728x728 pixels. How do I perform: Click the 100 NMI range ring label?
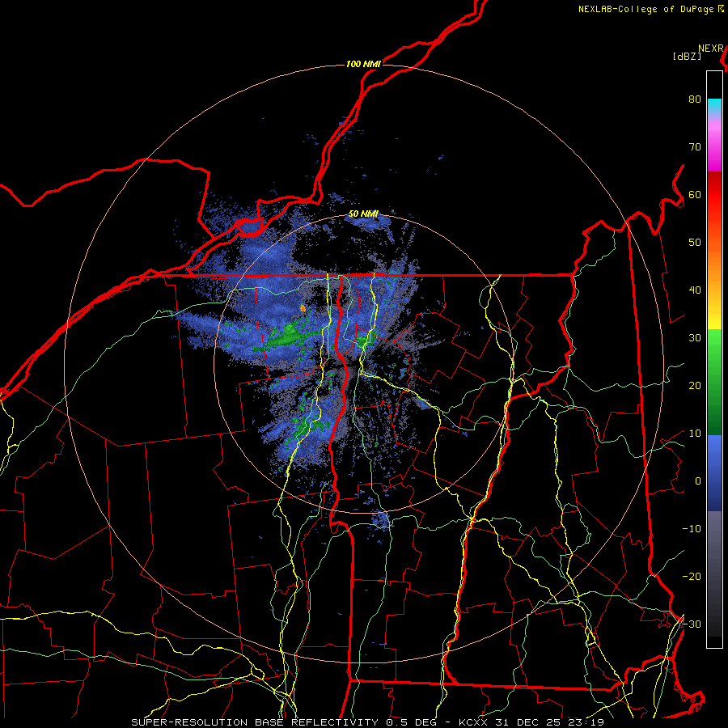tap(363, 64)
